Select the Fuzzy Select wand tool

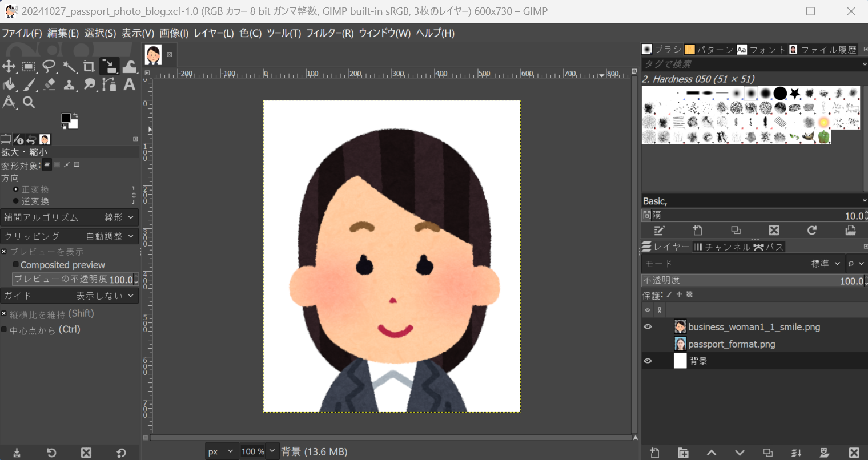[x=69, y=66]
